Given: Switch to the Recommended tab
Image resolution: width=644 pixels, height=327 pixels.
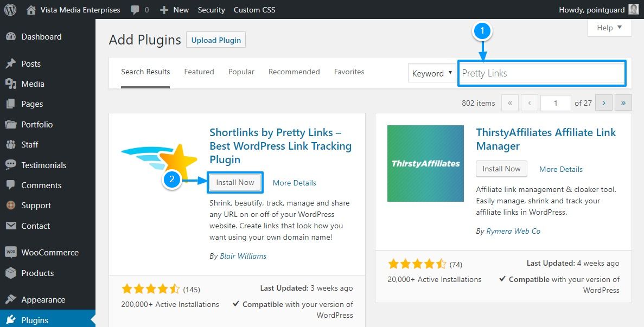Looking at the screenshot, I should click(x=294, y=72).
